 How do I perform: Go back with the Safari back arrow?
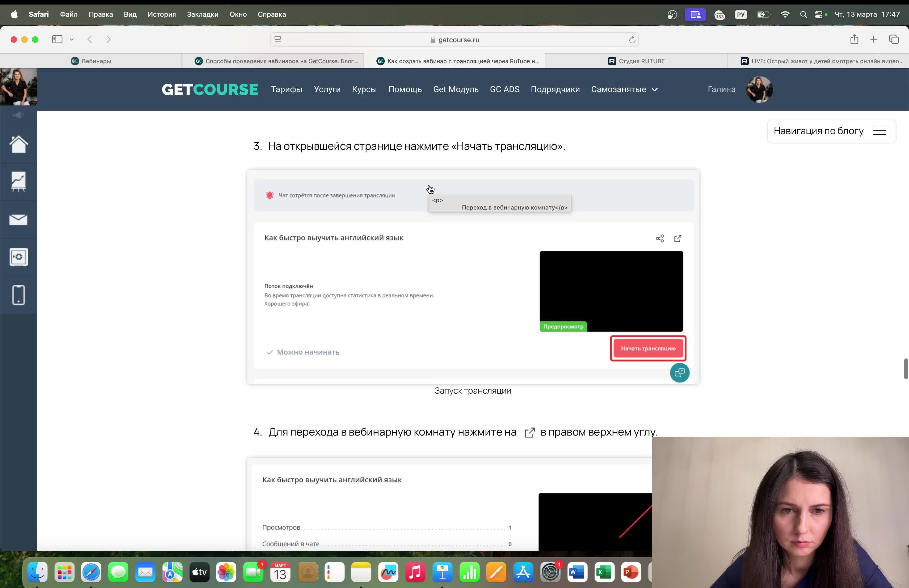pyautogui.click(x=90, y=39)
